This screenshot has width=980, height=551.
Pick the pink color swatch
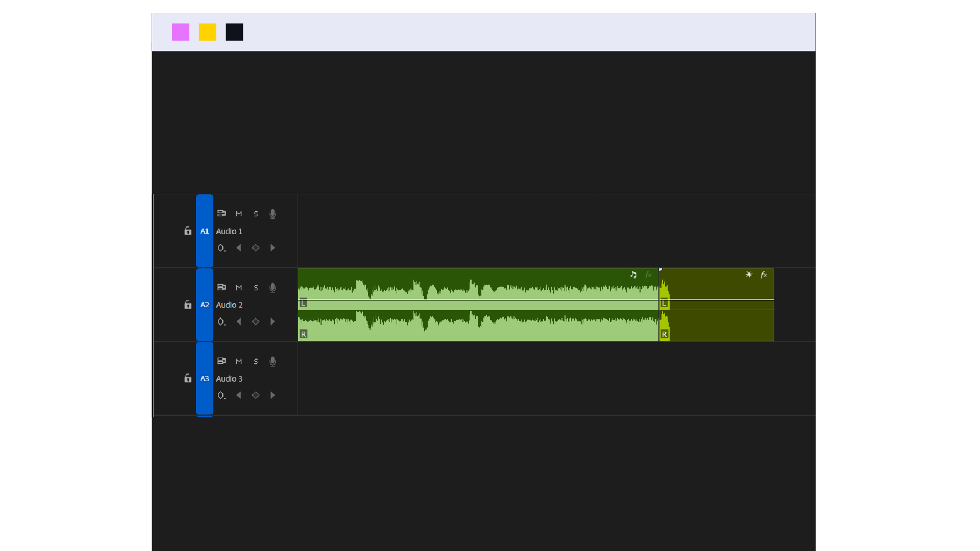tap(181, 32)
